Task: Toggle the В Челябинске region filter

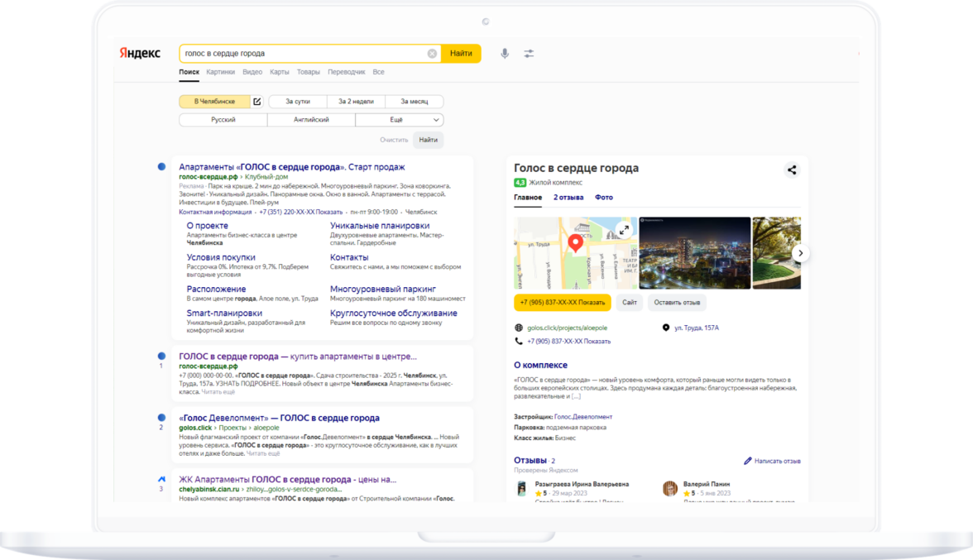Action: tap(214, 102)
